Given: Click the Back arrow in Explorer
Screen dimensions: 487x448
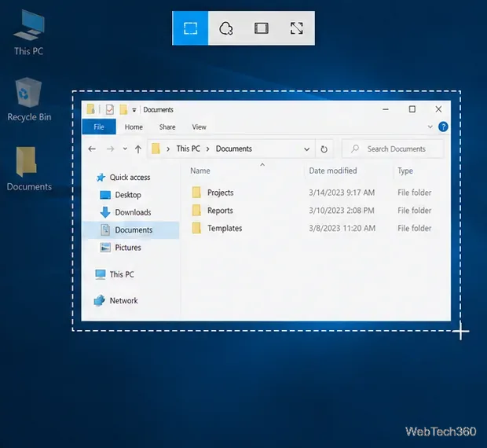Looking at the screenshot, I should pyautogui.click(x=92, y=149).
